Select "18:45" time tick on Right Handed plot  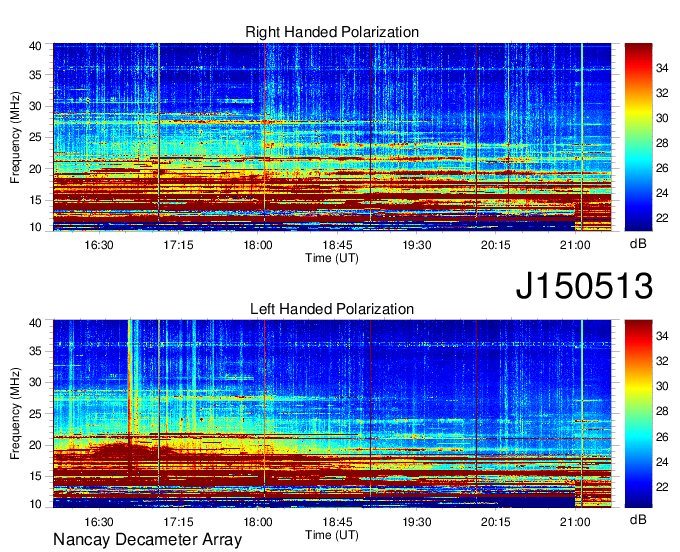click(x=337, y=245)
